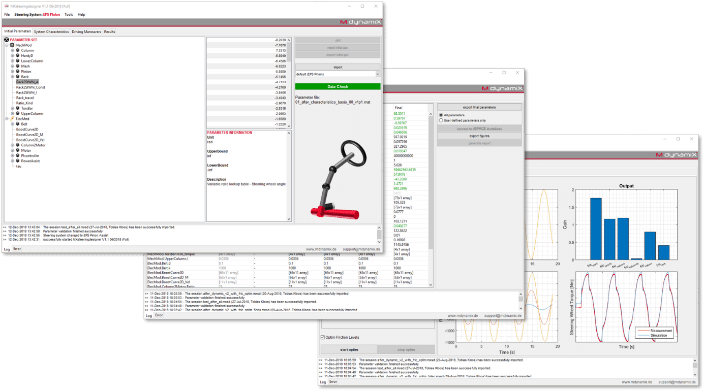Click the PARAMETER SET root icon in tree
This screenshot has width=704, height=391.
[7, 40]
